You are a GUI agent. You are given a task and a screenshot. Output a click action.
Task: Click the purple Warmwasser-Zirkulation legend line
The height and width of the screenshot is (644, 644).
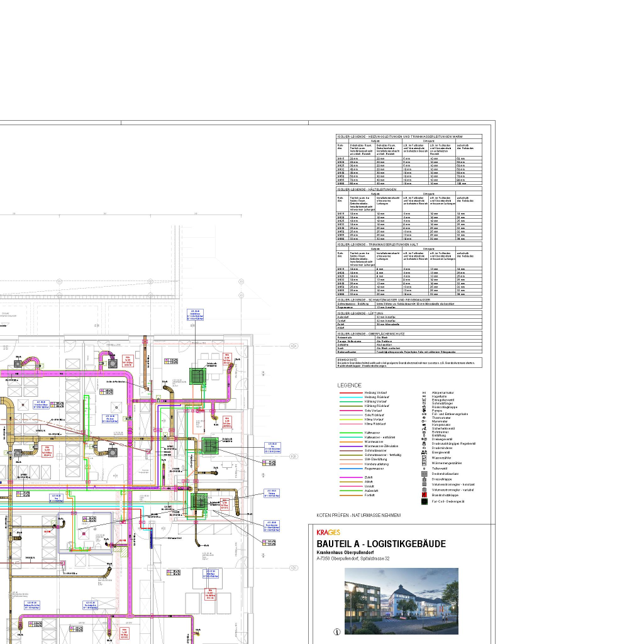click(350, 445)
